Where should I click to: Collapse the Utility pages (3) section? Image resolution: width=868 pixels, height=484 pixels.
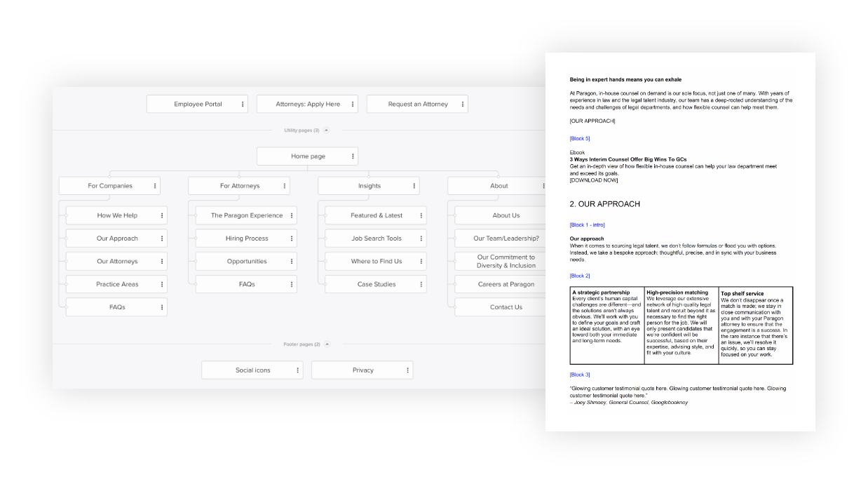tap(326, 130)
